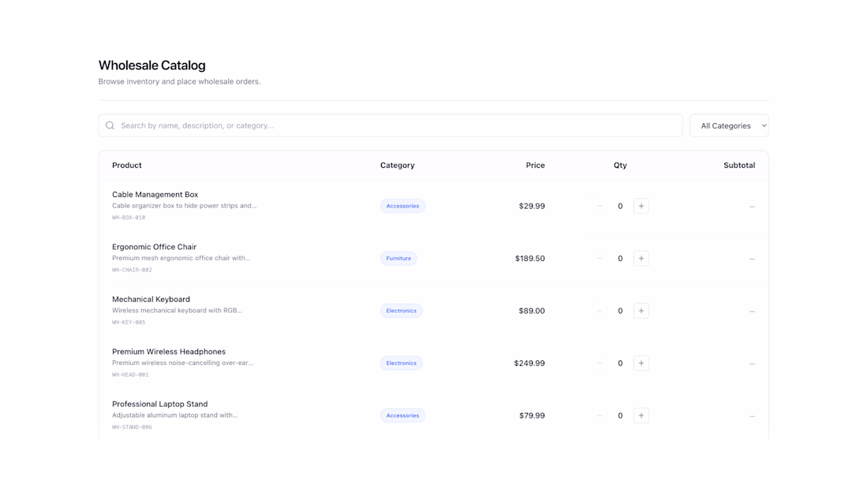868x488 pixels.
Task: Click Electronics tag on Premium Wireless Headphones
Action: click(x=402, y=363)
